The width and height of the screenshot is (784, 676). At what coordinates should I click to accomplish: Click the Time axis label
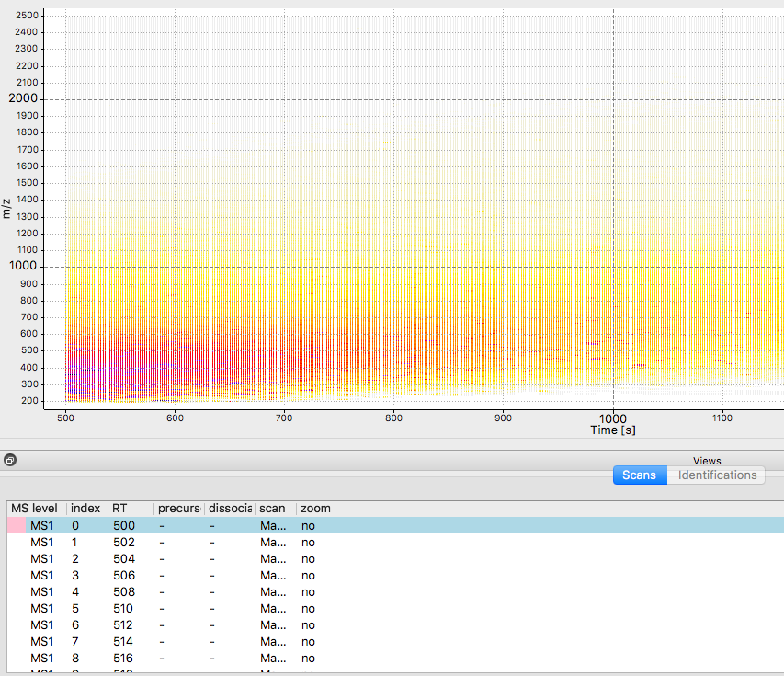click(612, 430)
